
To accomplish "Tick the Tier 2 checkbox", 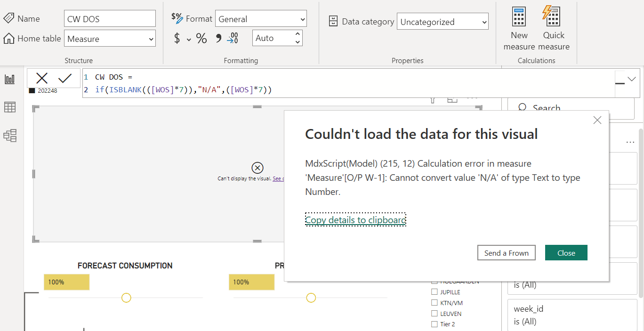I will 435,324.
